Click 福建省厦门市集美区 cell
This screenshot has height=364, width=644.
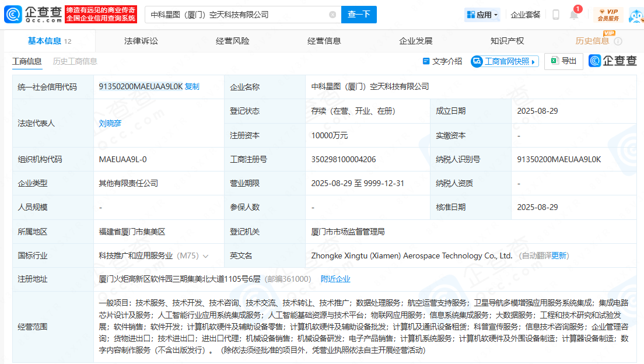pos(132,232)
